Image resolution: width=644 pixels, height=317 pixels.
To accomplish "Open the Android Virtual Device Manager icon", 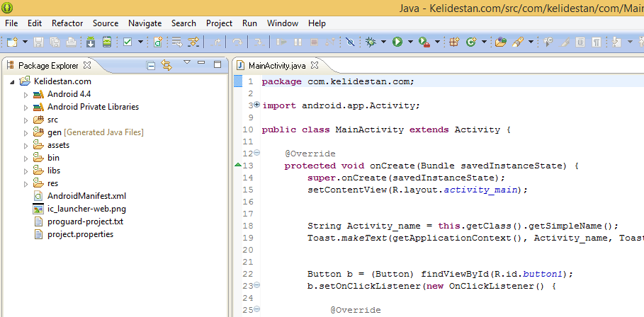I will tap(107, 42).
